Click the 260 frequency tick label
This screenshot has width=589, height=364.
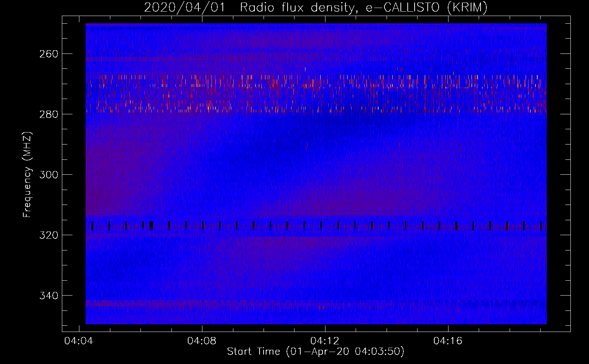[49, 54]
